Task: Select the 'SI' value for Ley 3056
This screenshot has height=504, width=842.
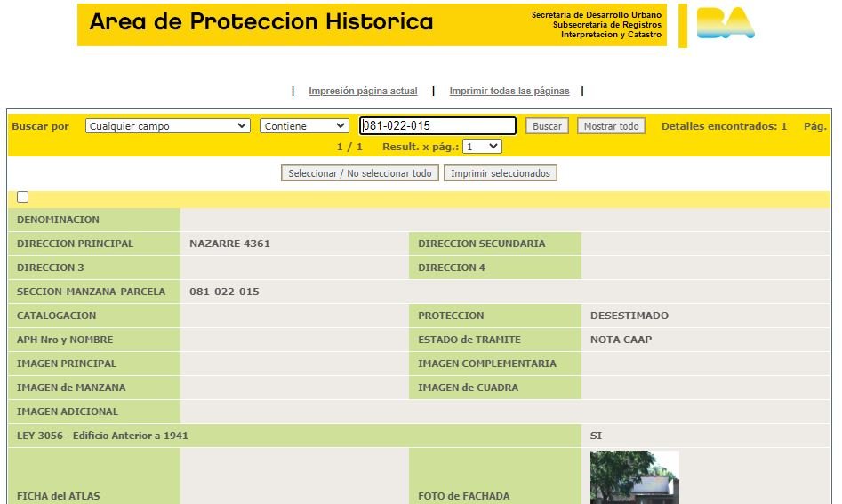Action: [596, 436]
